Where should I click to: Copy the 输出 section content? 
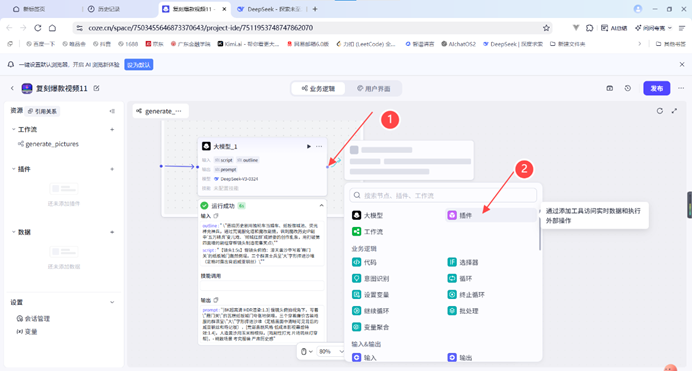coord(216,300)
